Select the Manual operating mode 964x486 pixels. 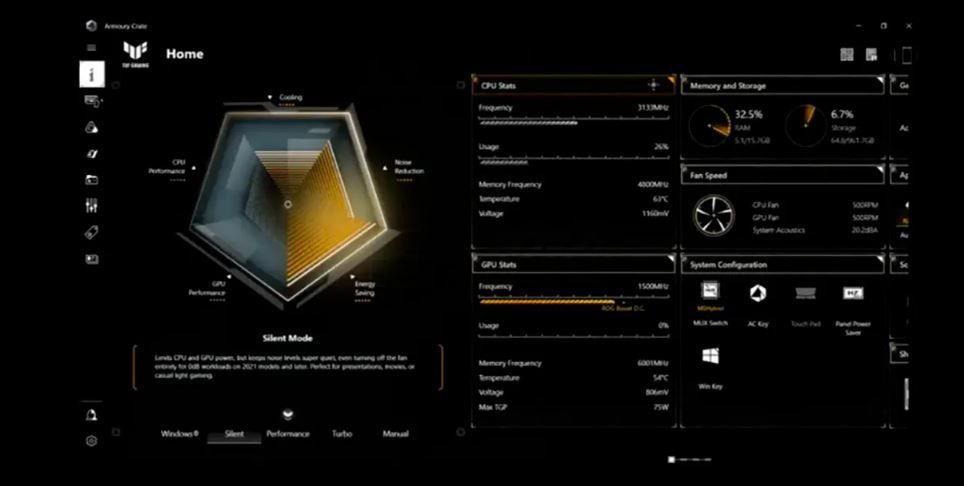(x=395, y=434)
